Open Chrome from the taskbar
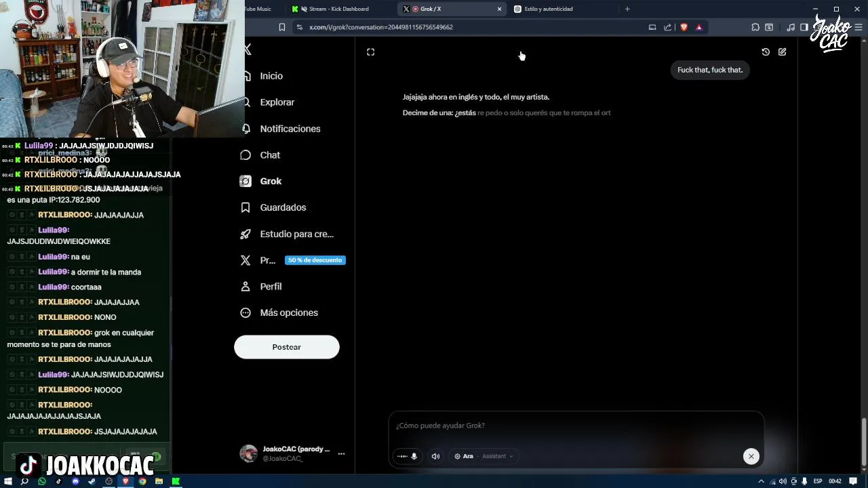Viewport: 868px width, 488px height. point(142,481)
